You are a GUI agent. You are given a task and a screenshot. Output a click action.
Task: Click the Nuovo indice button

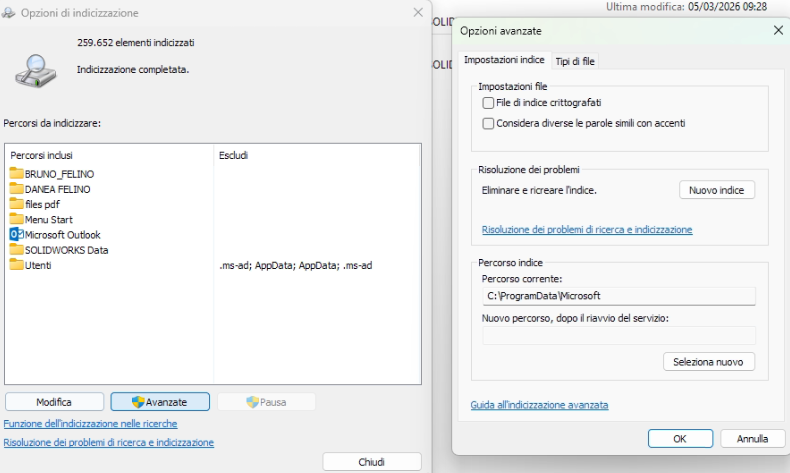716,190
